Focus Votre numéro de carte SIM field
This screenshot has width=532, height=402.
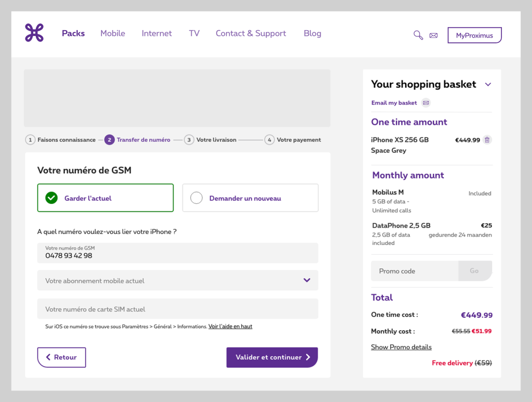click(x=178, y=309)
